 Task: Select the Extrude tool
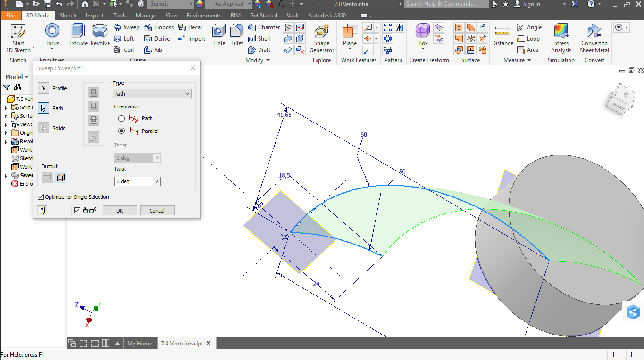tap(78, 35)
